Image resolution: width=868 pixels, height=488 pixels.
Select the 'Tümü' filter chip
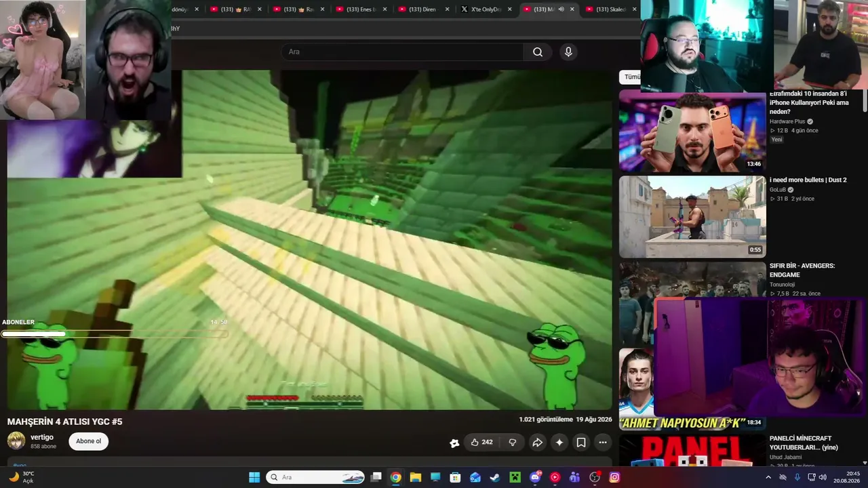point(631,77)
